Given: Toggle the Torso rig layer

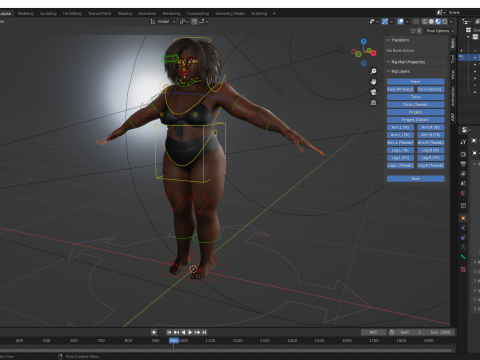Looking at the screenshot, I should (x=415, y=97).
